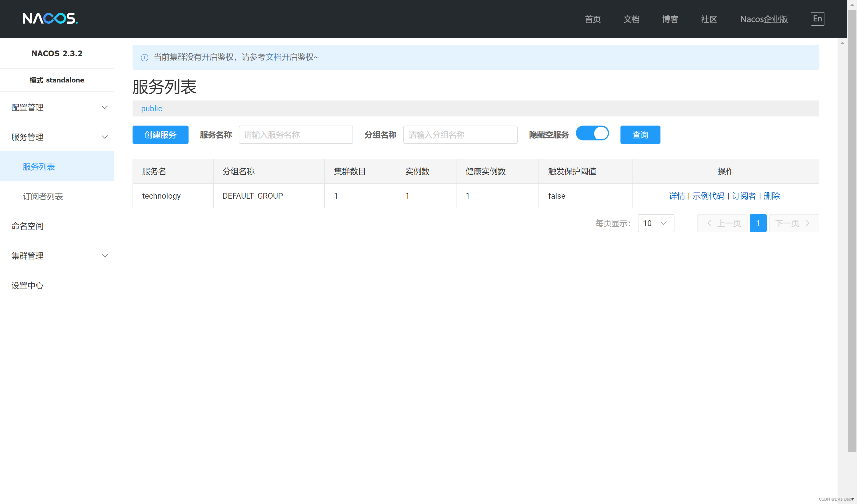Open the Nacos企业版 nav link
This screenshot has width=857, height=504.
pyautogui.click(x=764, y=19)
